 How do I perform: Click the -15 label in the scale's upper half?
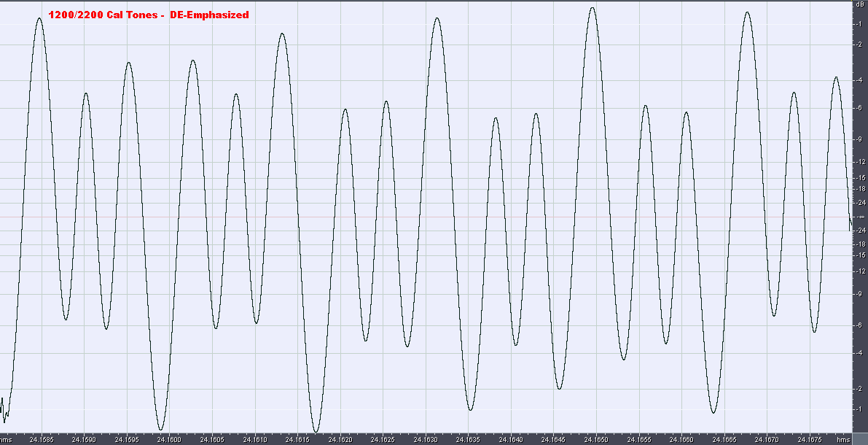click(861, 178)
